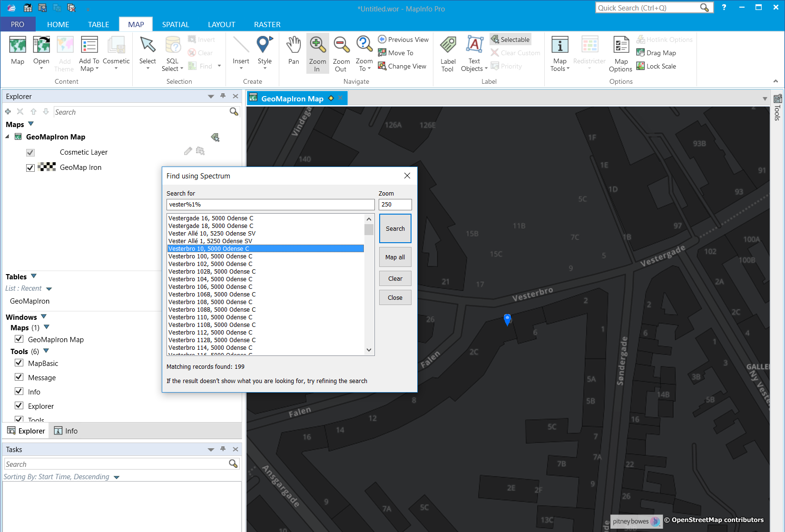Switch to the SPATIAL ribbon tab
This screenshot has width=785, height=532.
coord(176,24)
